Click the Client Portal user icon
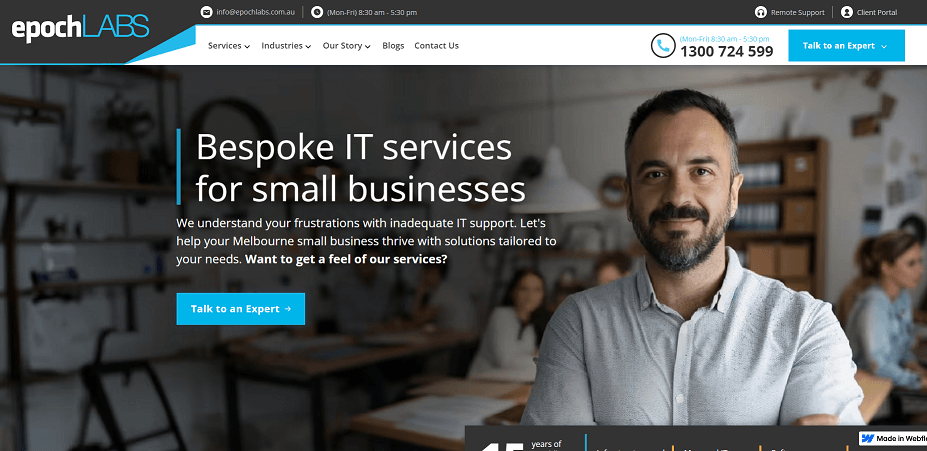The height and width of the screenshot is (451, 927). coord(847,12)
